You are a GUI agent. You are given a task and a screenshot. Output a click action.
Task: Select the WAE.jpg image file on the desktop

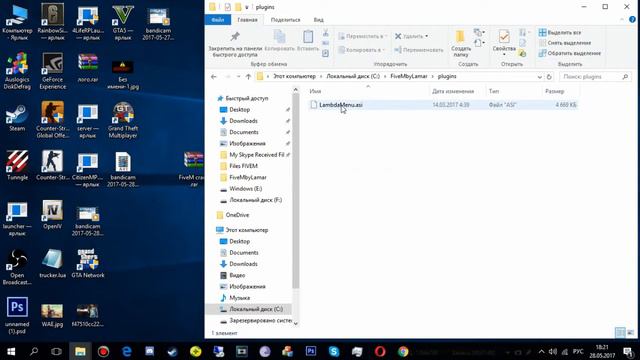point(53,316)
